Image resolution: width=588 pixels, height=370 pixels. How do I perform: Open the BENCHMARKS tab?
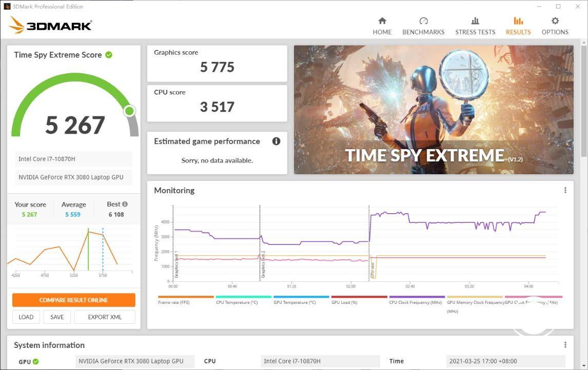pos(423,26)
